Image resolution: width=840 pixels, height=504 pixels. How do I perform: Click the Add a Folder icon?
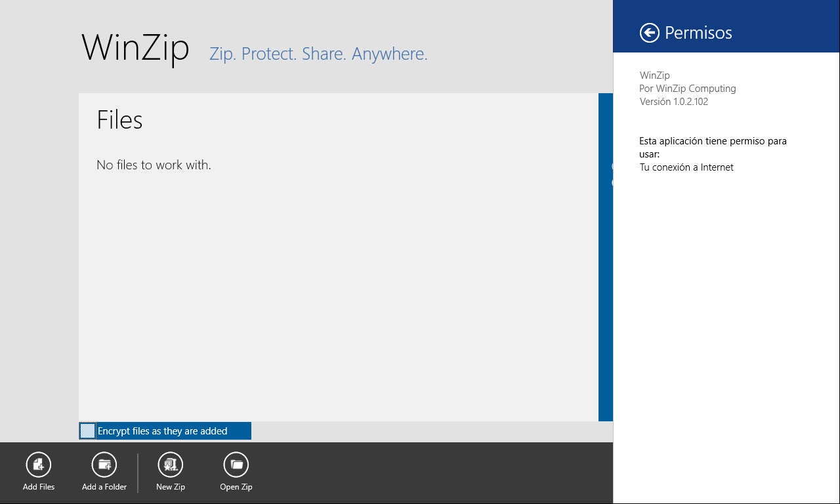(104, 465)
